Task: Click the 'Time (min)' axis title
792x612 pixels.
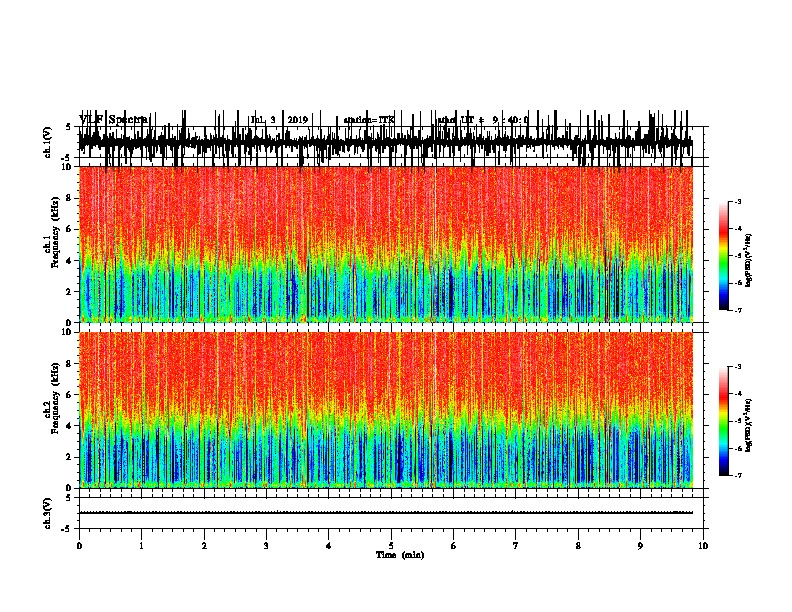Action: pos(400,555)
